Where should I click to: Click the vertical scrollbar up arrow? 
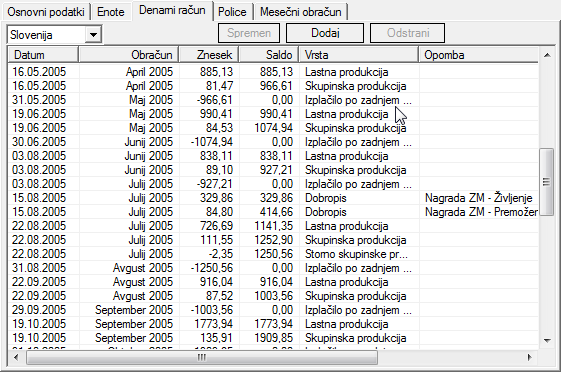pos(547,55)
